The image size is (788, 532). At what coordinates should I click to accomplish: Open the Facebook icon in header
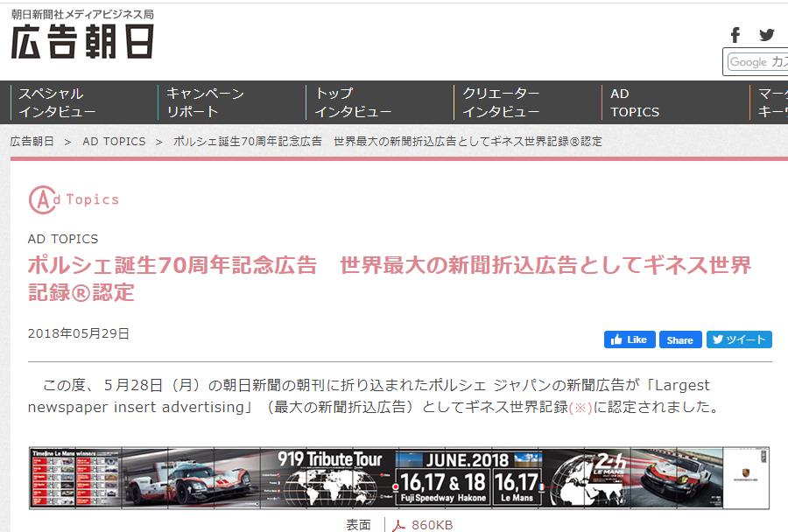(735, 35)
